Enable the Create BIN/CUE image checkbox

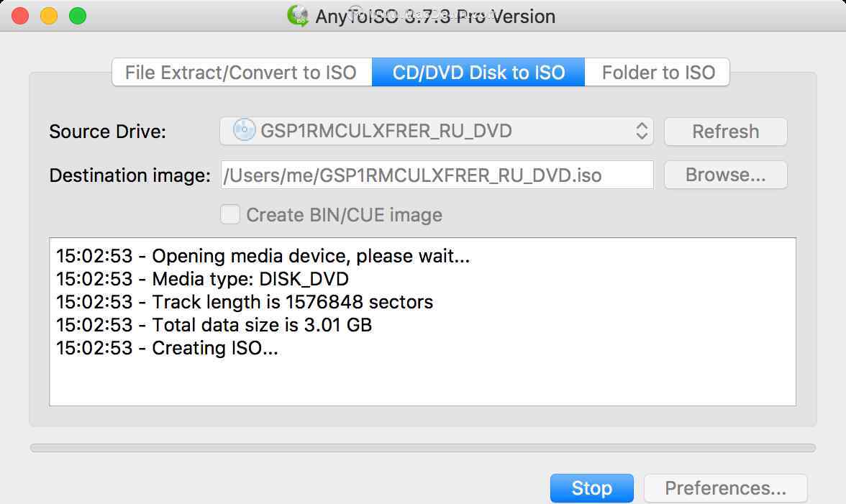(230, 214)
